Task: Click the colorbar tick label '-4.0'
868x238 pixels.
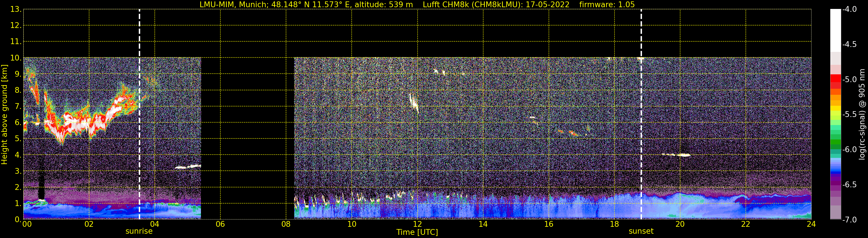Action: pos(849,9)
